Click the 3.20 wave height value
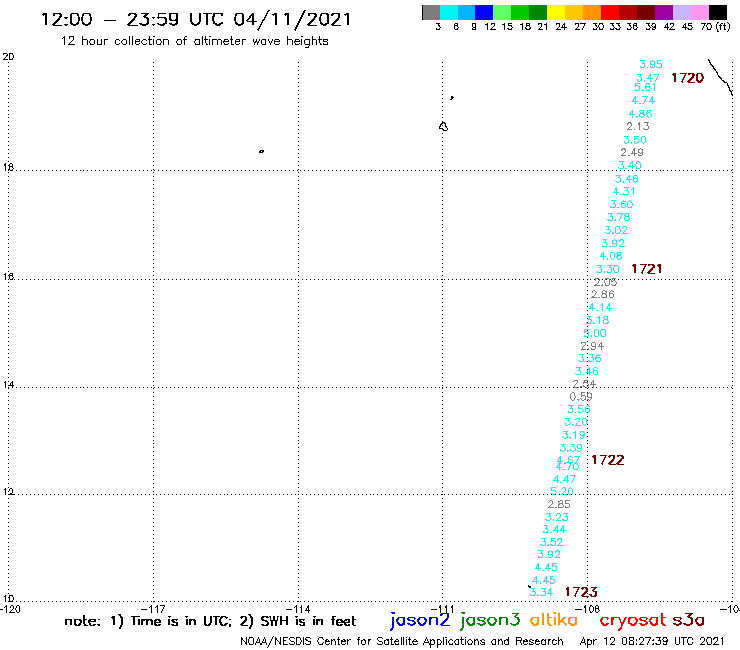The width and height of the screenshot is (740, 650). 576,422
